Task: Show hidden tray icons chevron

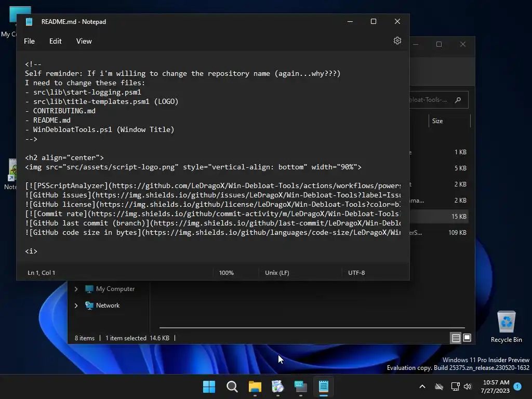Action: [422, 387]
